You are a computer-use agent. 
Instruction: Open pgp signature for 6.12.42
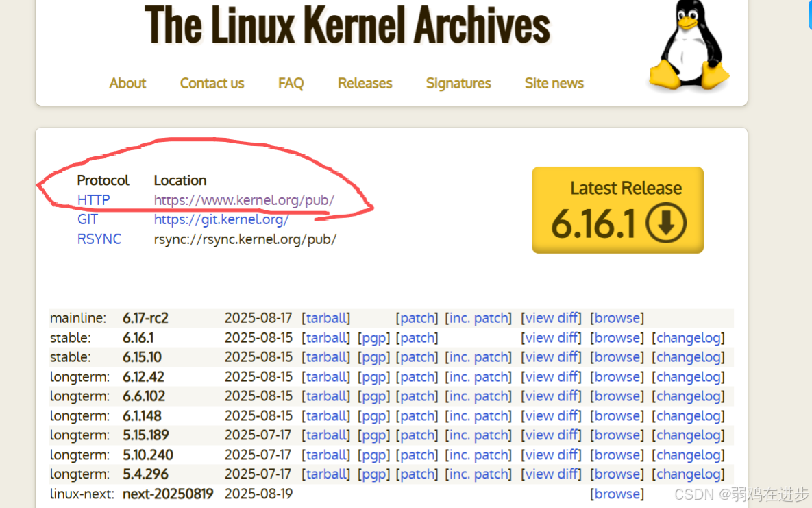[x=373, y=377]
